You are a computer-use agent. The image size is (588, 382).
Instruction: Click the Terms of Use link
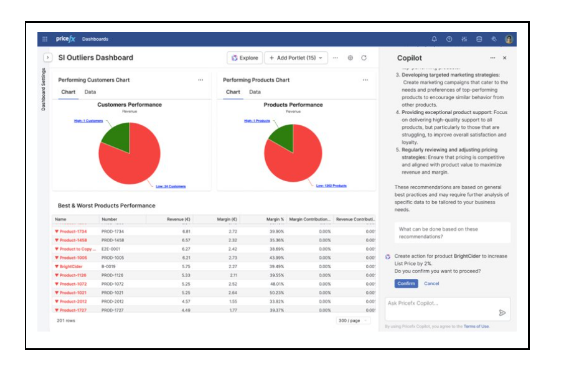coord(476,326)
